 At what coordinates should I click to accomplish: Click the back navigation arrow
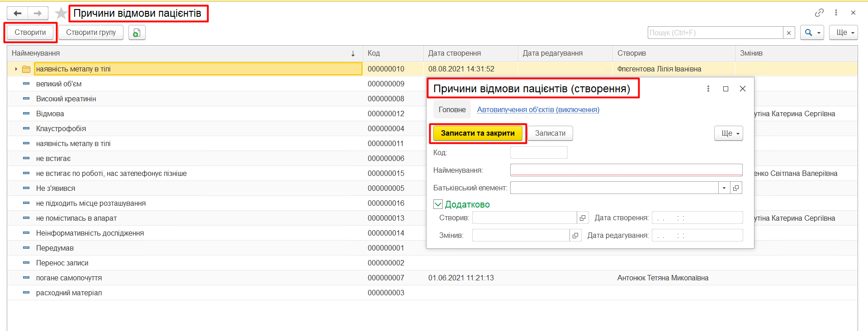[x=18, y=13]
